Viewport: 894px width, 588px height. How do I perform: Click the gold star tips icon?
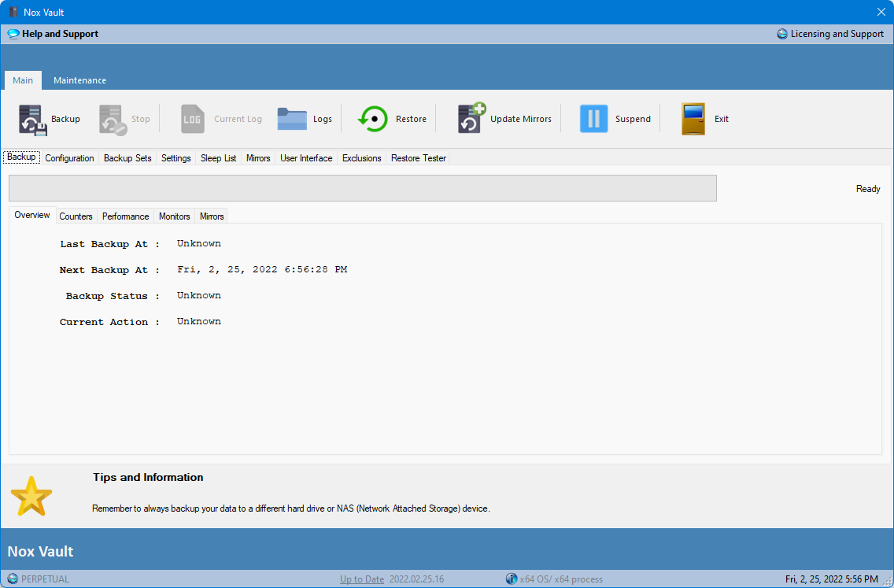31,497
